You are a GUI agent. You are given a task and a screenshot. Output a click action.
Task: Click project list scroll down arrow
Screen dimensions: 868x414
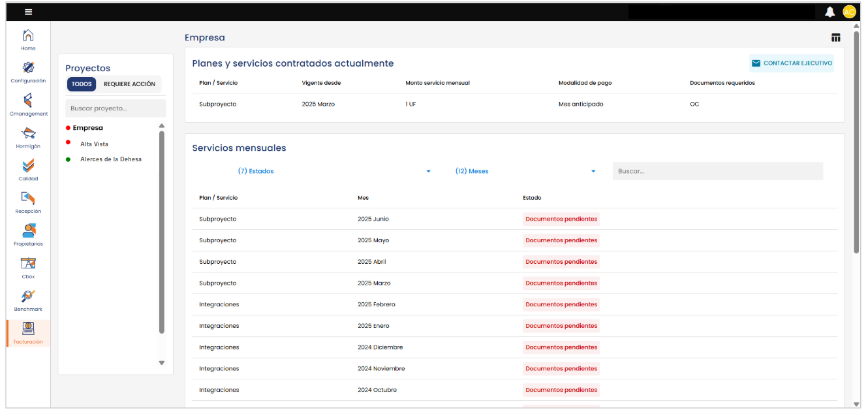(162, 363)
